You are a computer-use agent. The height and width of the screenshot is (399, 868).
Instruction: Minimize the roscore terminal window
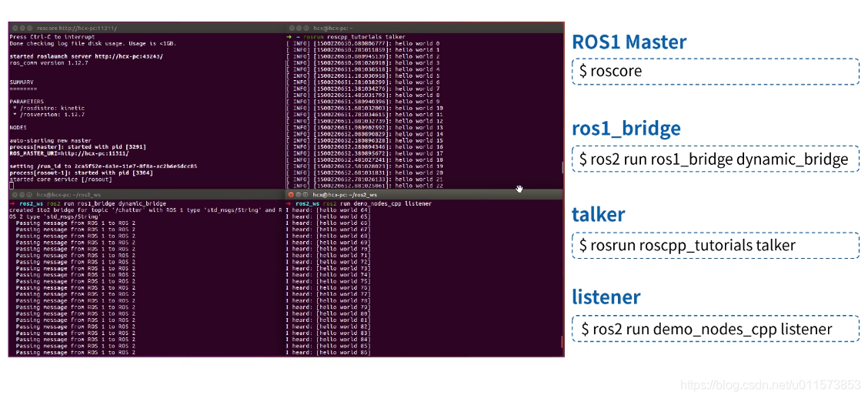click(x=22, y=28)
